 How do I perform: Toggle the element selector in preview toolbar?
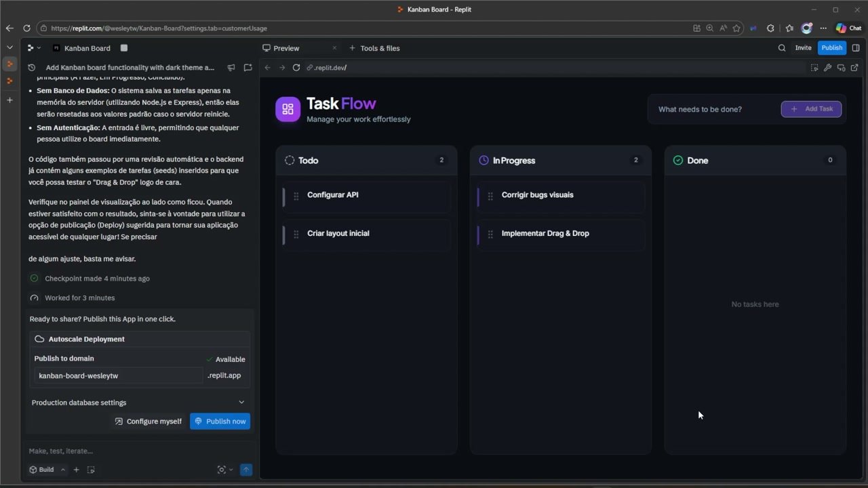(x=814, y=68)
